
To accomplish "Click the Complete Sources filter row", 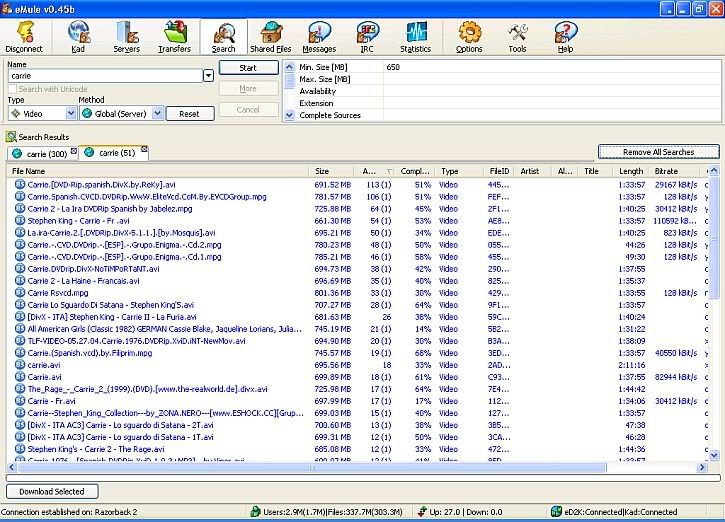I will [508, 115].
